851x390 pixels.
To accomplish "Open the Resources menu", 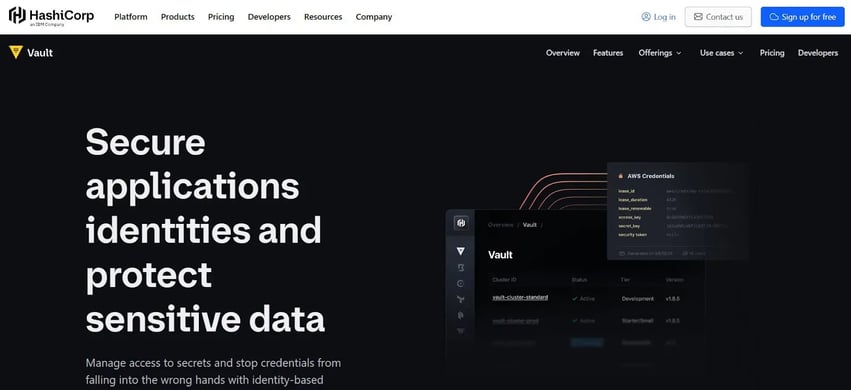I will coord(323,17).
